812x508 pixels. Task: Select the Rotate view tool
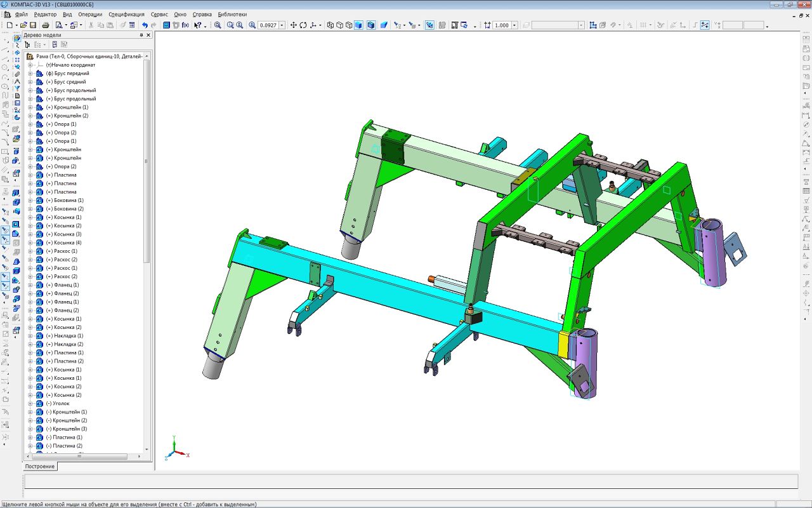coord(303,25)
